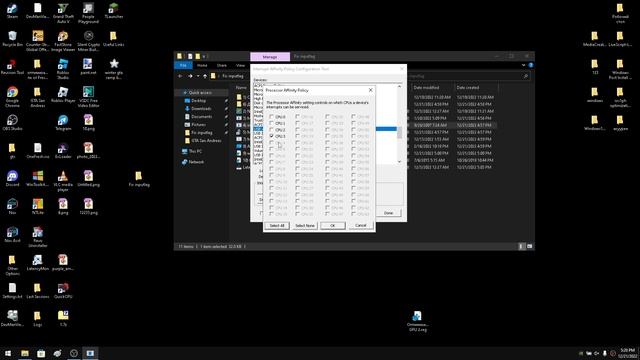Screen dimensions: 640x360
Task: Open the Share ribbon tab in Explorer
Action: pos(222,65)
